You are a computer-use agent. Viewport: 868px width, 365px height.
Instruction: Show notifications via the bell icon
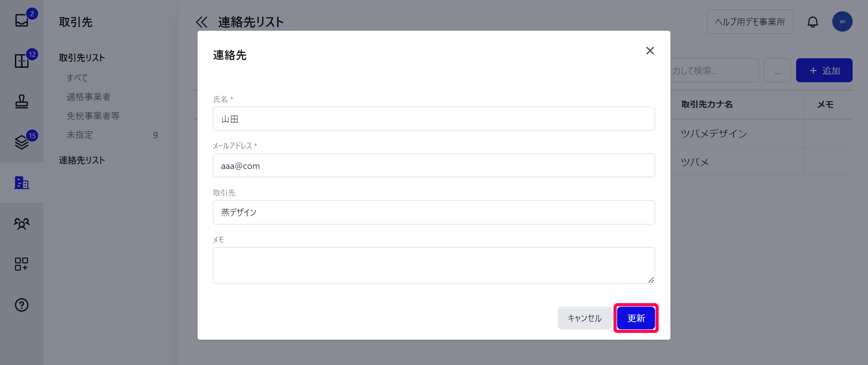[x=813, y=22]
